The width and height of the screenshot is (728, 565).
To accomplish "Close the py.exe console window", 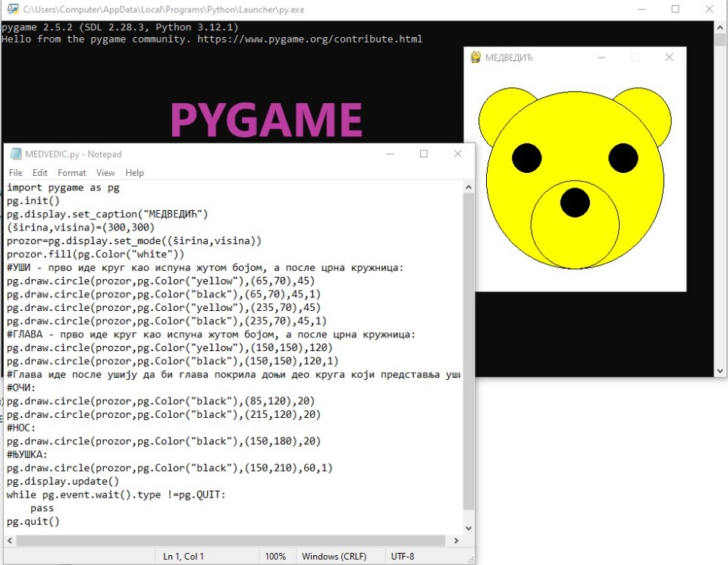I will [x=710, y=9].
